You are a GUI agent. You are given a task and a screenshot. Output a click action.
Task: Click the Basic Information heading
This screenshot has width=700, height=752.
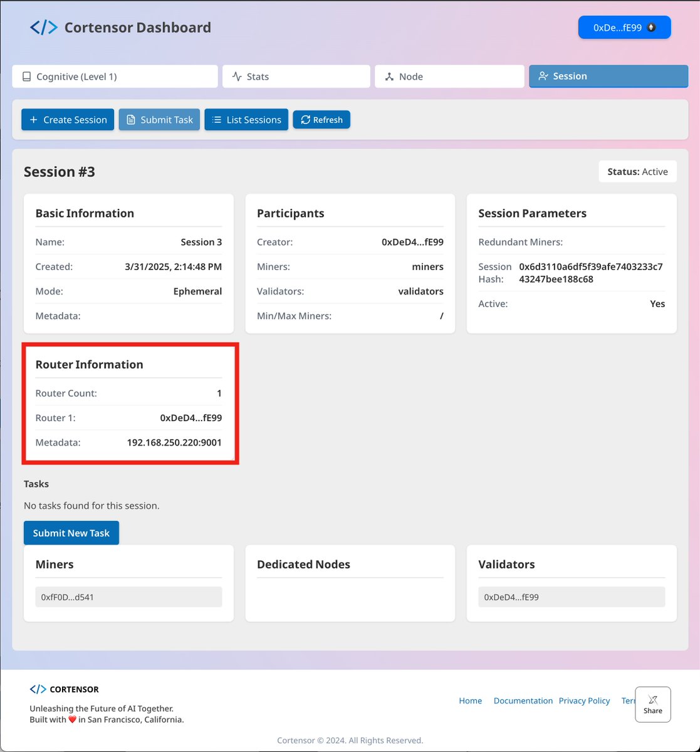tap(85, 213)
